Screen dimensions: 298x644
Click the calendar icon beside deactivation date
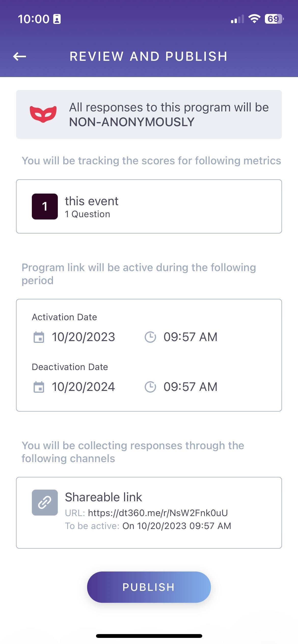pyautogui.click(x=39, y=387)
